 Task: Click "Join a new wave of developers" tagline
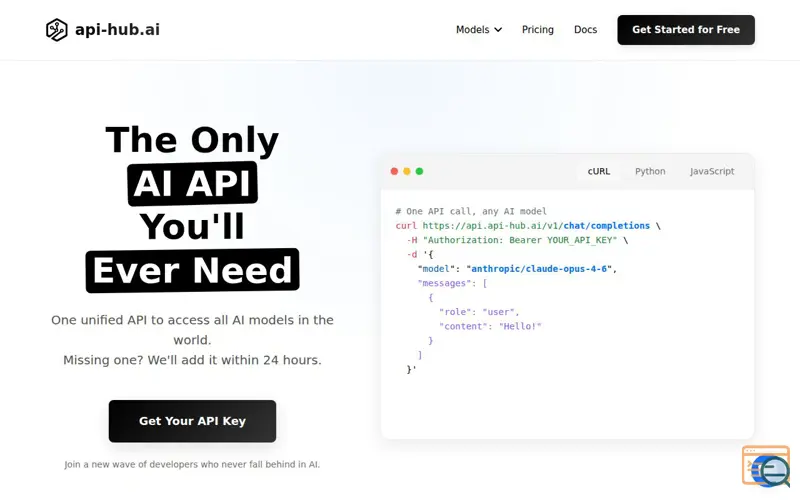192,464
